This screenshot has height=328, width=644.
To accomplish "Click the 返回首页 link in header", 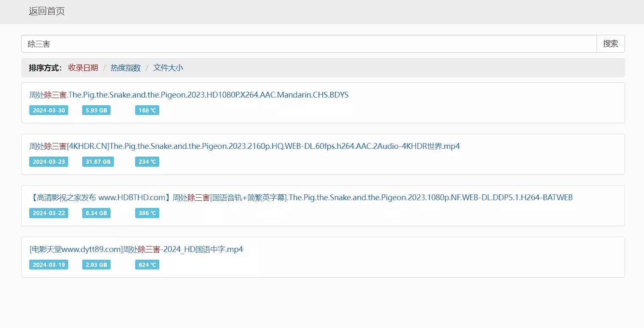I will tap(47, 11).
